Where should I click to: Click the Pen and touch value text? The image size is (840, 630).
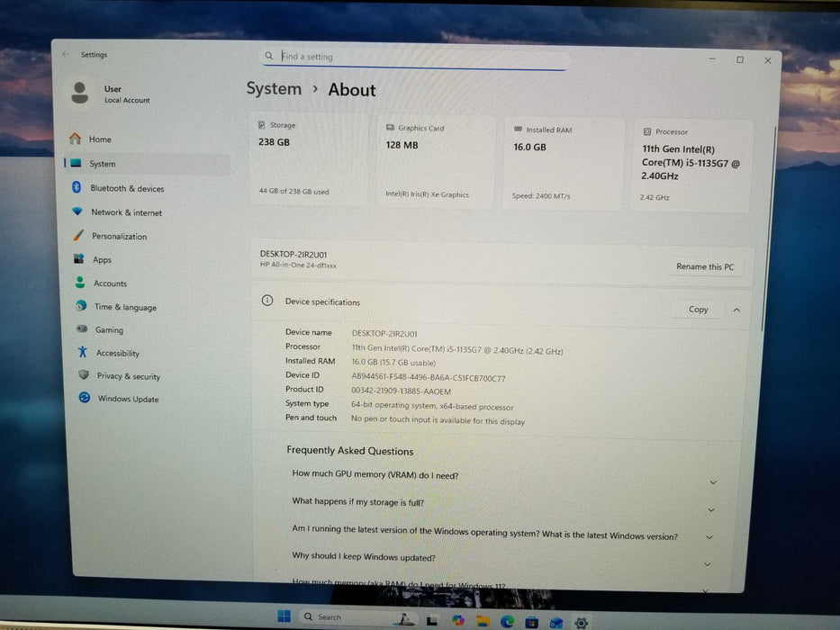(438, 420)
